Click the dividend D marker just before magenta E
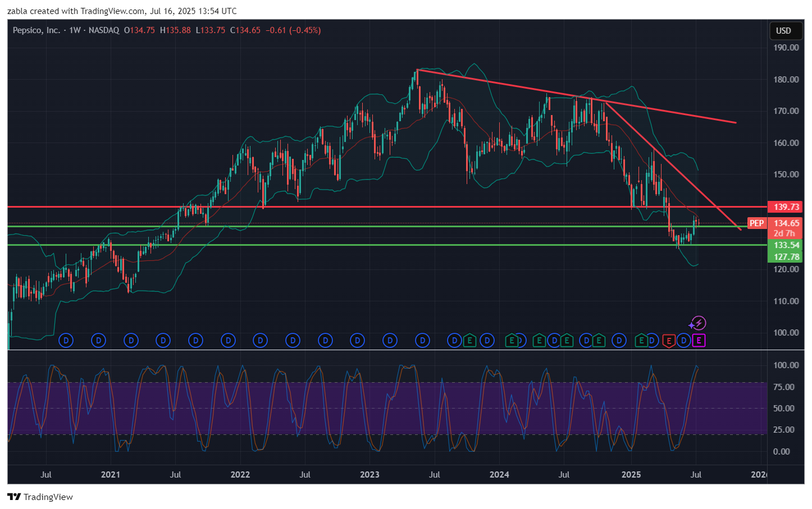The image size is (812, 509). [x=683, y=341]
